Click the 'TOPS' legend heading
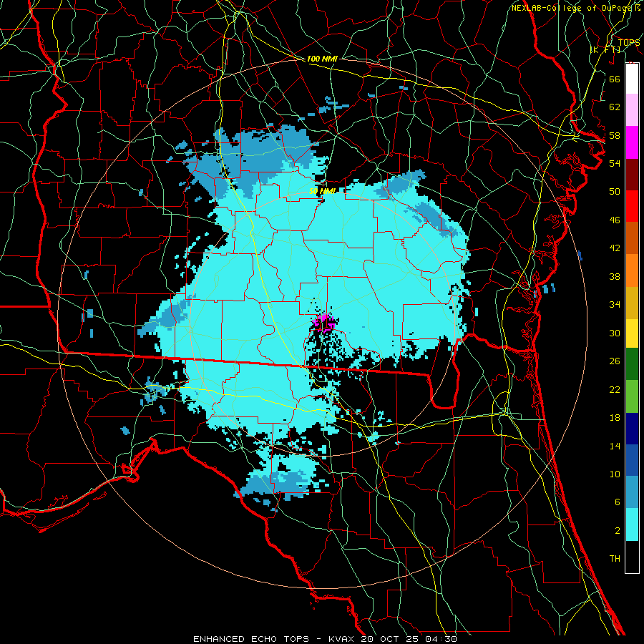Image resolution: width=644 pixels, height=644 pixels. click(629, 43)
